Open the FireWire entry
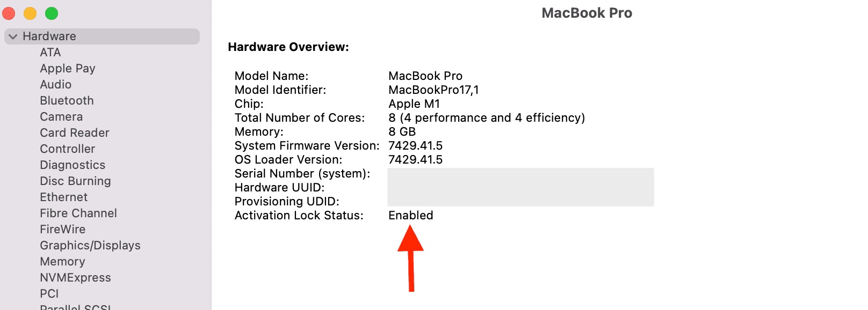 click(x=63, y=230)
